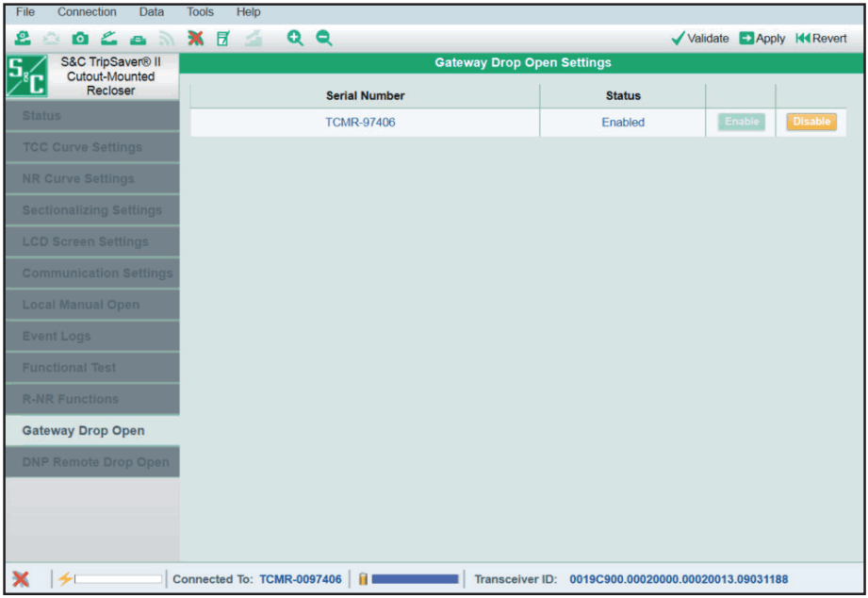Image resolution: width=868 pixels, height=598 pixels.
Task: Open R-NR Functions in sidebar
Action: 92,399
